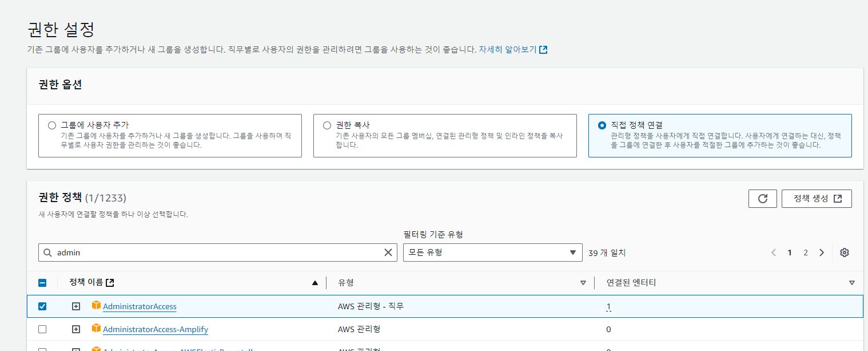Select the 그룹에 사용자 추가 radio option
The image size is (868, 351).
pos(53,125)
